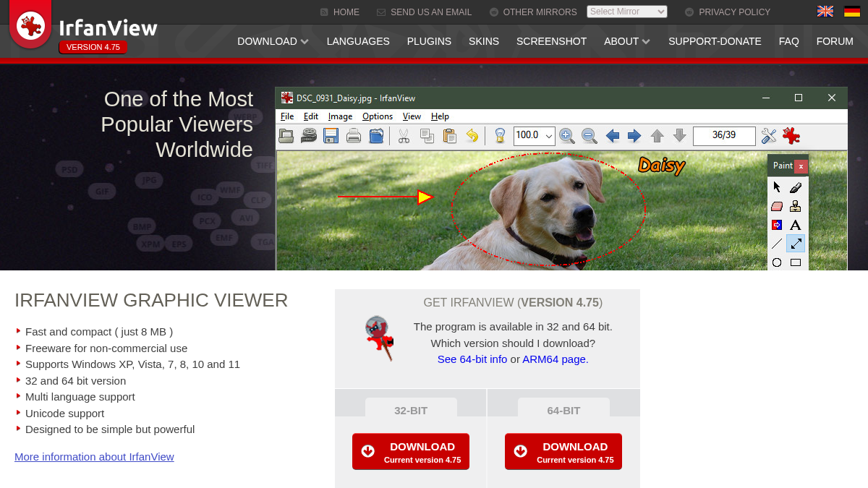Select the 32-BIT tab
The image size is (868, 488).
click(x=411, y=409)
